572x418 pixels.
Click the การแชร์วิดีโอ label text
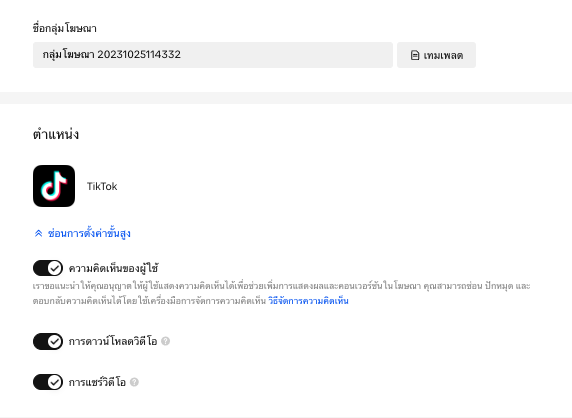coord(97,382)
